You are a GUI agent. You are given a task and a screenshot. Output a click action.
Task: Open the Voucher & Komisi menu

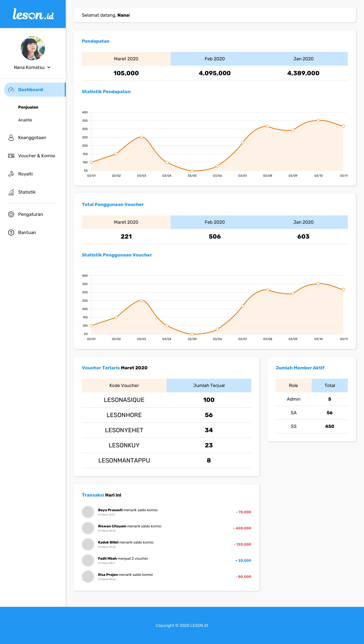click(x=37, y=156)
